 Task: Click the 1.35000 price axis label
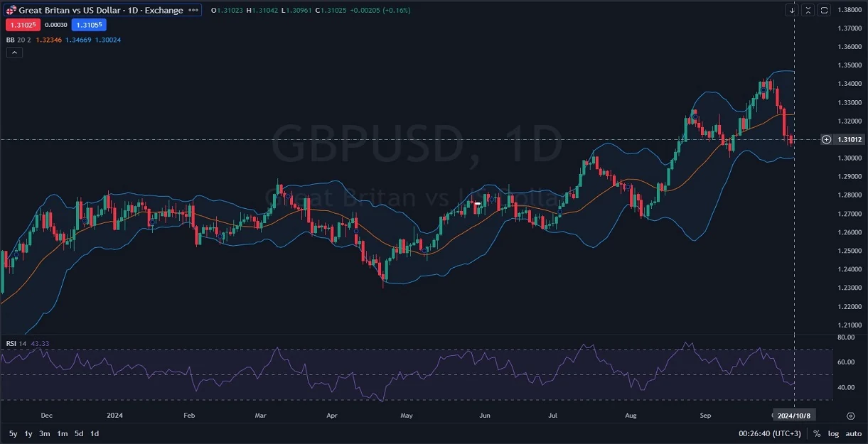(x=850, y=65)
